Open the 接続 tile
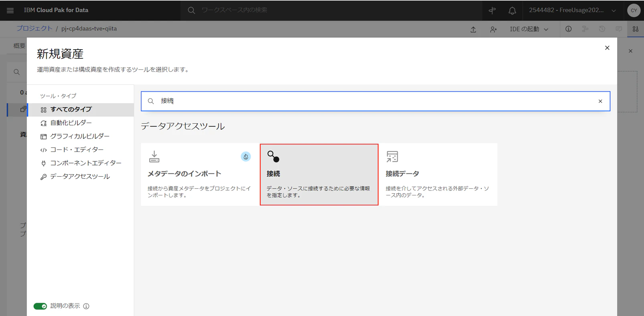Image resolution: width=644 pixels, height=316 pixels. tap(319, 175)
